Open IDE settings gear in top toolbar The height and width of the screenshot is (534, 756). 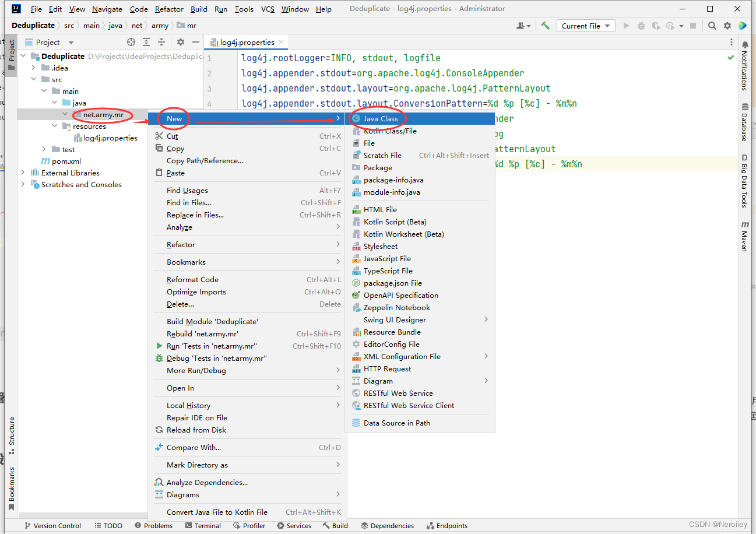tap(727, 26)
